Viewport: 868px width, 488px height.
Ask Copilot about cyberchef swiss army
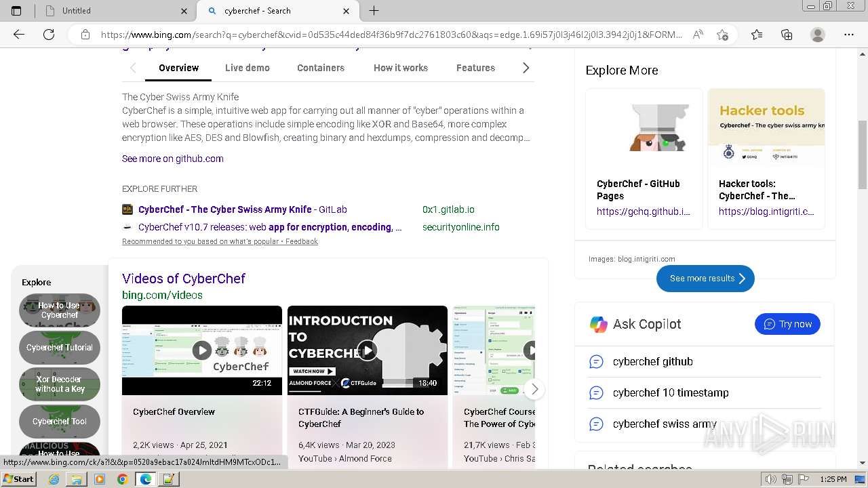point(665,424)
